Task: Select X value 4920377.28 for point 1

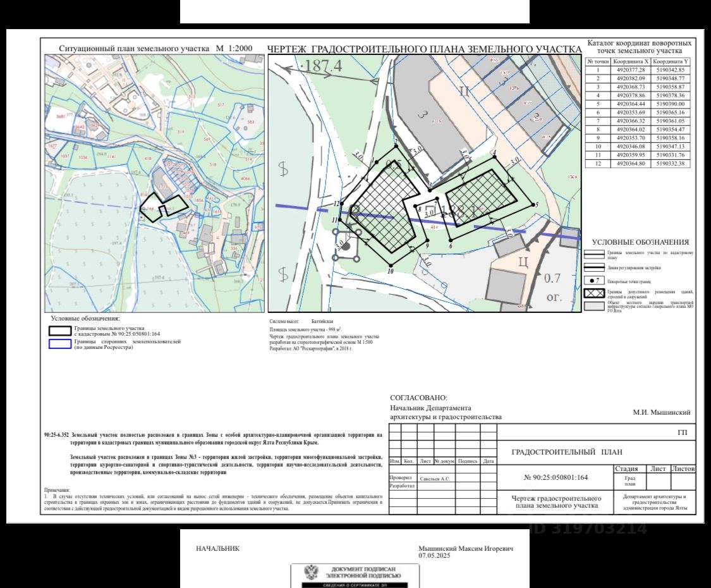Action: (x=631, y=70)
